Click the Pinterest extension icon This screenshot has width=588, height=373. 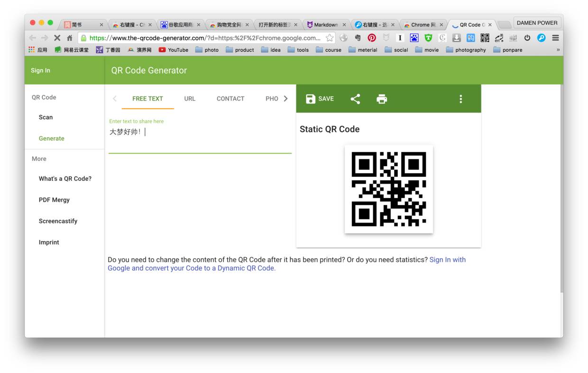[x=372, y=38]
